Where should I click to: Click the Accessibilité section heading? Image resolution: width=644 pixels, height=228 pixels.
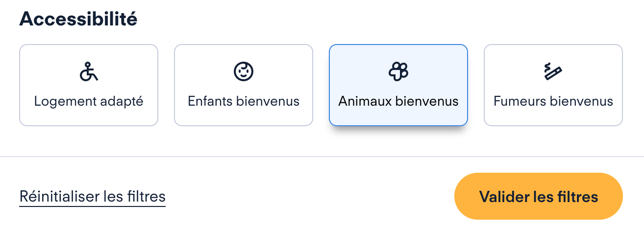tap(78, 19)
